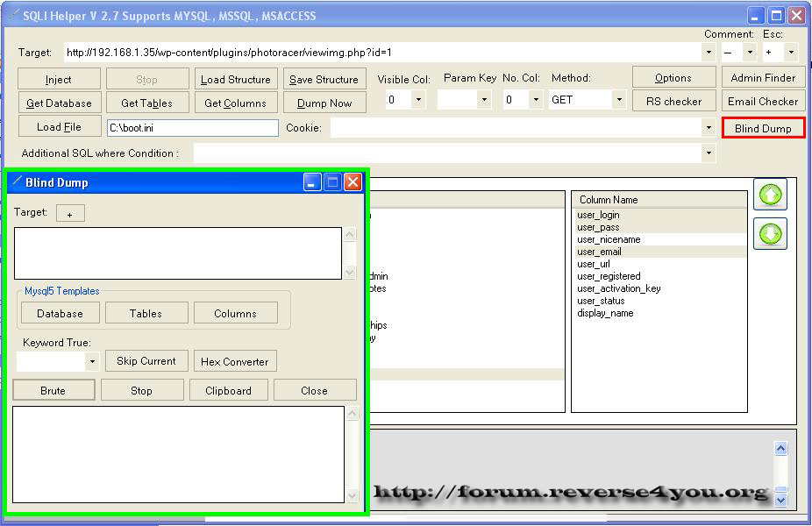Click log panel scroll up arrow
This screenshot has width=812, height=526.
tap(781, 448)
